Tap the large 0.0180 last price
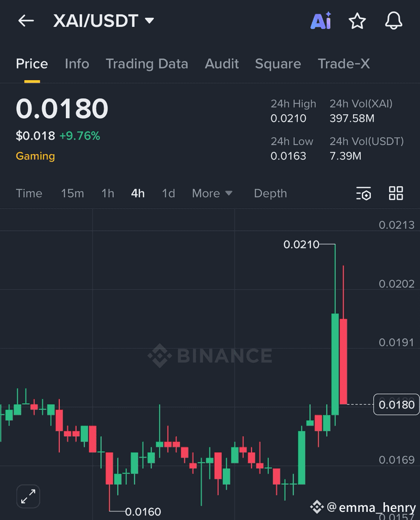Viewport: 420px width, 520px height. [62, 109]
